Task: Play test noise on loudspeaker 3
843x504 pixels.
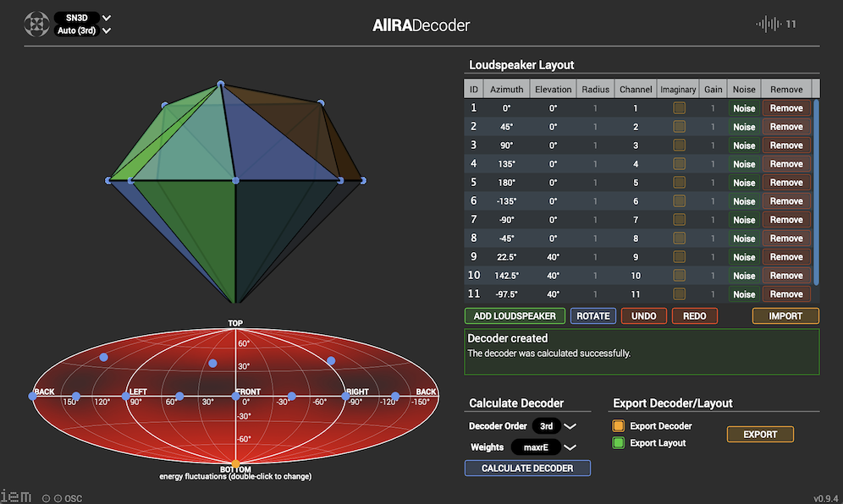Action: (x=744, y=145)
